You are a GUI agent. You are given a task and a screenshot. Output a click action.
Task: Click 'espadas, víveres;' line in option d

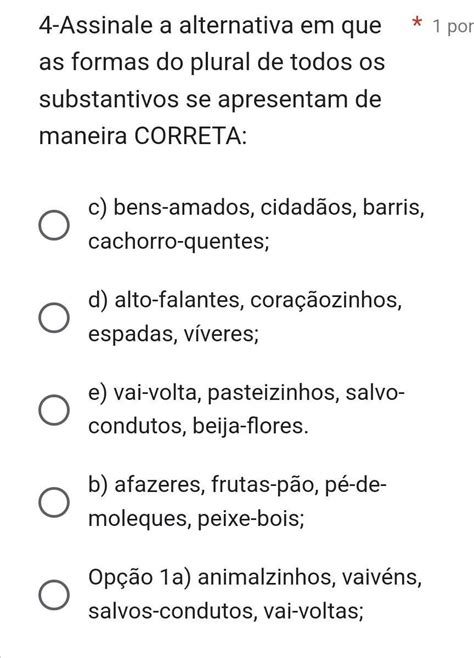[174, 334]
